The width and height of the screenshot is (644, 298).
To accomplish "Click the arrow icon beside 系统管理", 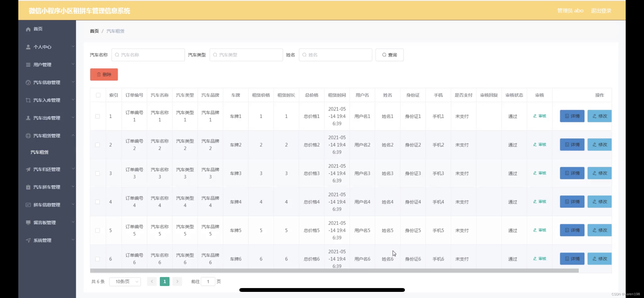I will point(28,240).
